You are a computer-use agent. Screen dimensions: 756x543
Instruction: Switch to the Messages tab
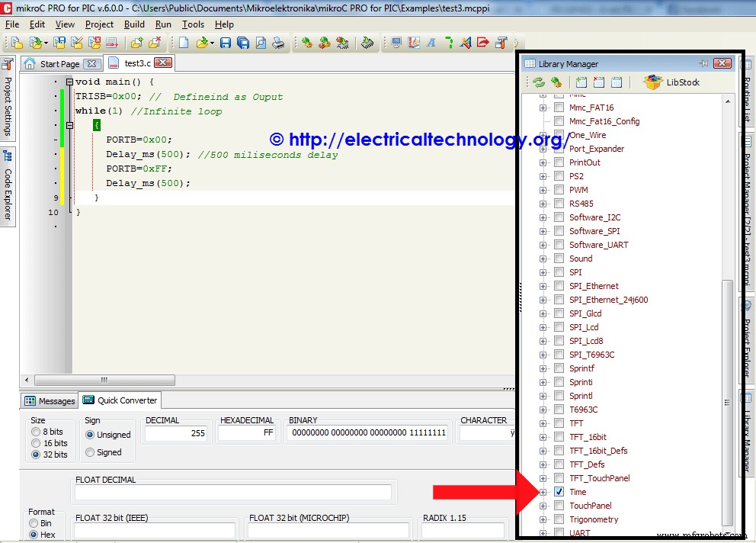tap(49, 400)
